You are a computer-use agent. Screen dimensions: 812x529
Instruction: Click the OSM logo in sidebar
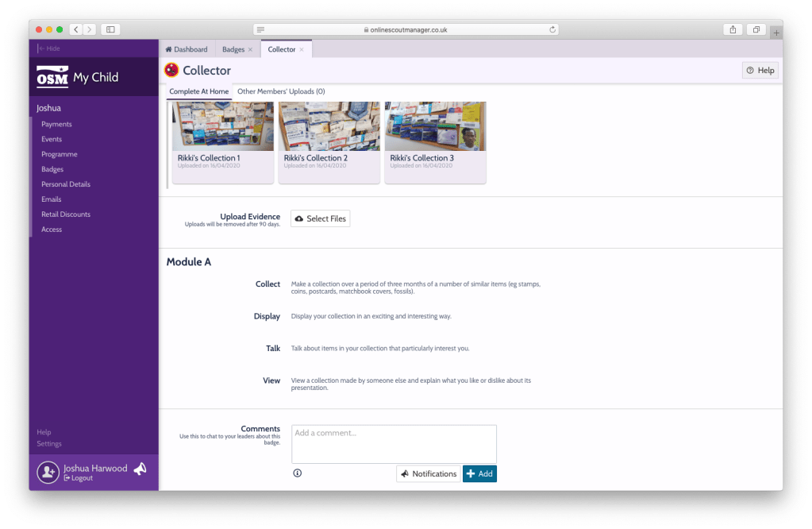tap(52, 77)
